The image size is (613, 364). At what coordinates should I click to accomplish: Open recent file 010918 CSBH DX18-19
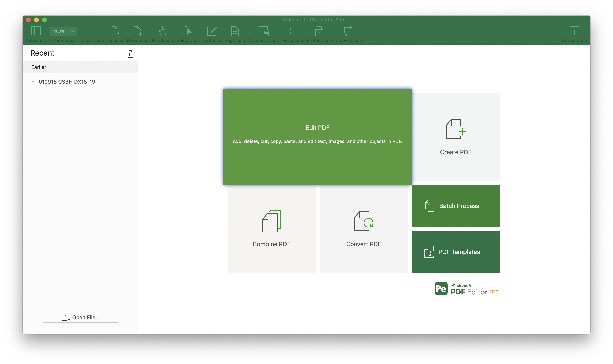(x=67, y=82)
